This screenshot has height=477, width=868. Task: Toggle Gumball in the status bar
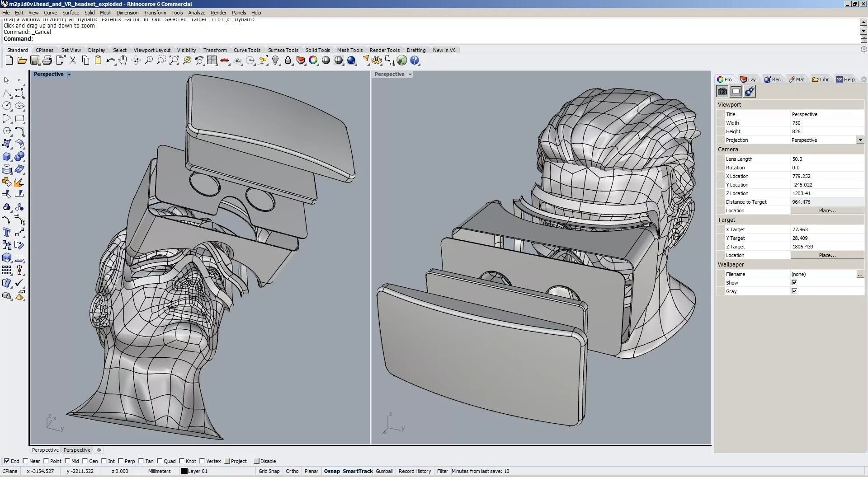384,471
